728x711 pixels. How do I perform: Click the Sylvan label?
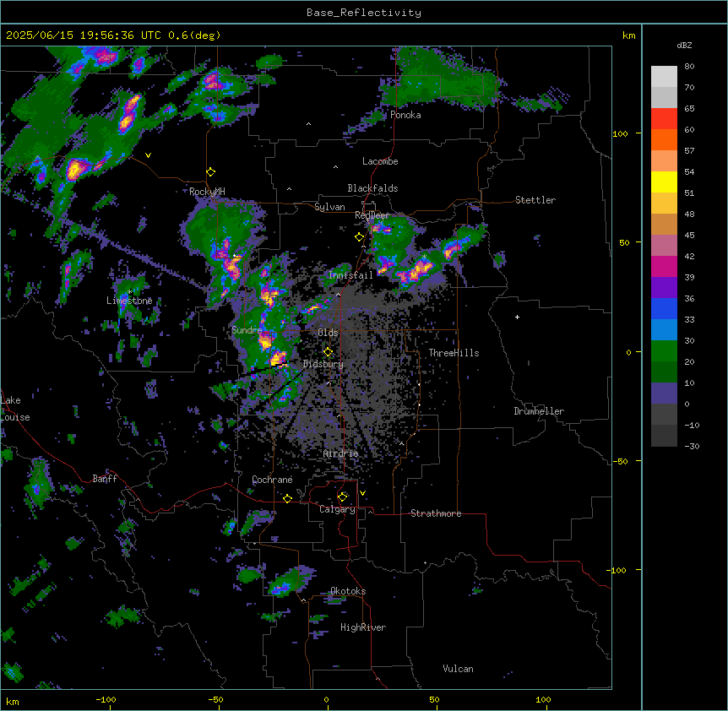329,207
